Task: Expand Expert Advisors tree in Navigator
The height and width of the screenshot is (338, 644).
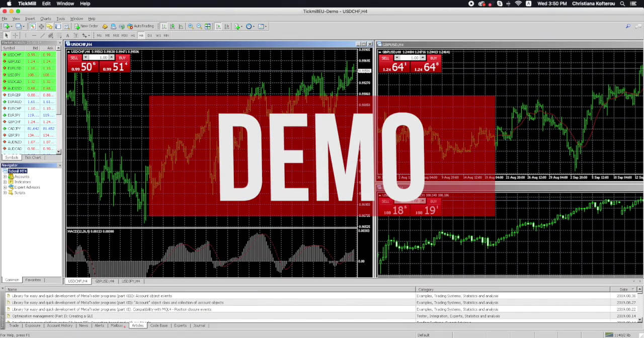Action: point(5,187)
